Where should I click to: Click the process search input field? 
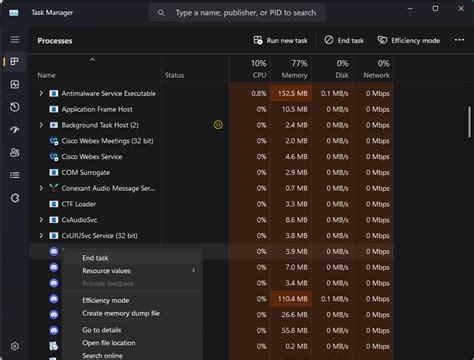pyautogui.click(x=237, y=13)
